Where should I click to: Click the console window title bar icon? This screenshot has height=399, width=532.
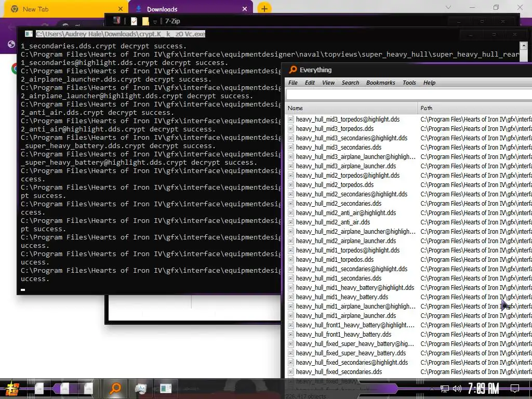pyautogui.click(x=29, y=34)
